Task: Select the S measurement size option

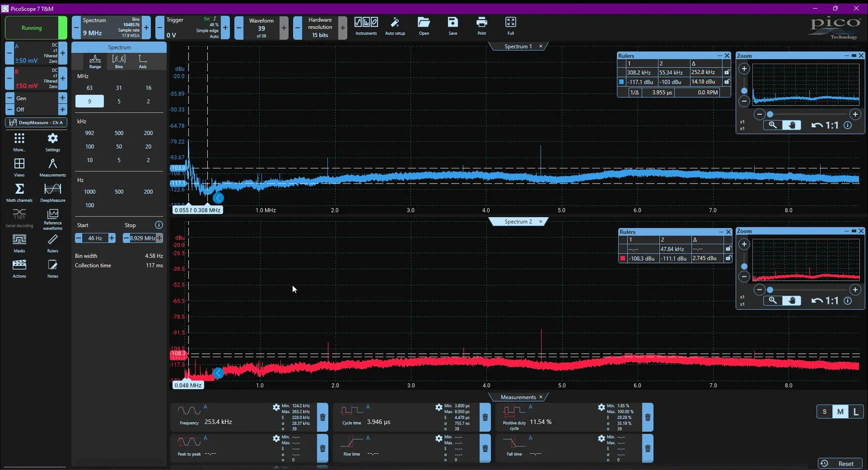Action: pos(825,412)
